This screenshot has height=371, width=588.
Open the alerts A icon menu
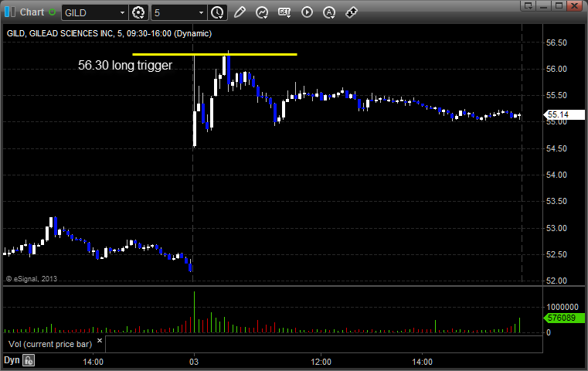point(329,12)
